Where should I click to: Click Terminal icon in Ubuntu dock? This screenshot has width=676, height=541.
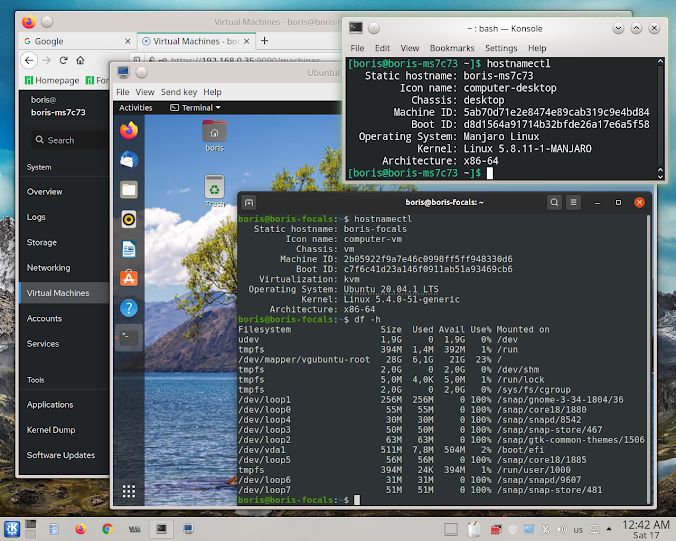point(129,337)
